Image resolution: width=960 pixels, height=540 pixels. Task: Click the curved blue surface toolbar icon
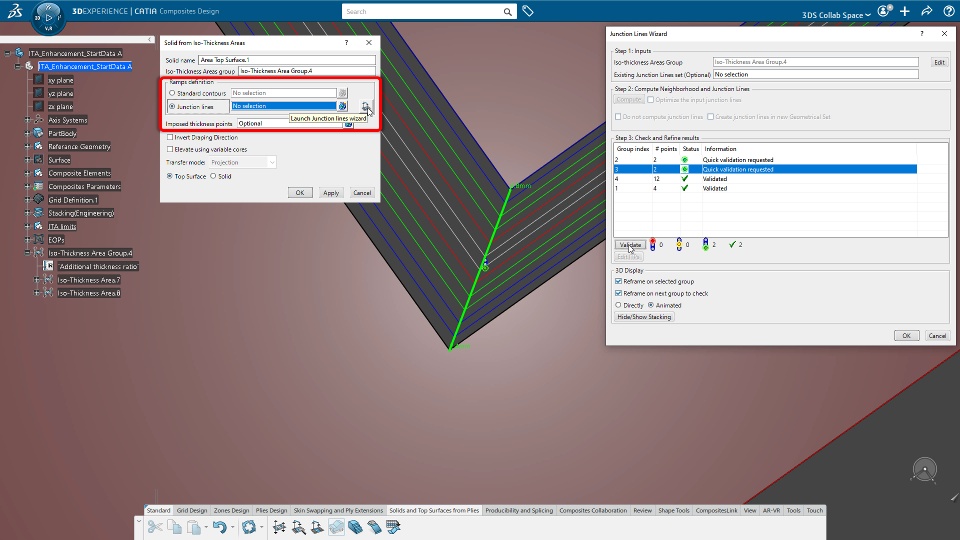click(374, 527)
